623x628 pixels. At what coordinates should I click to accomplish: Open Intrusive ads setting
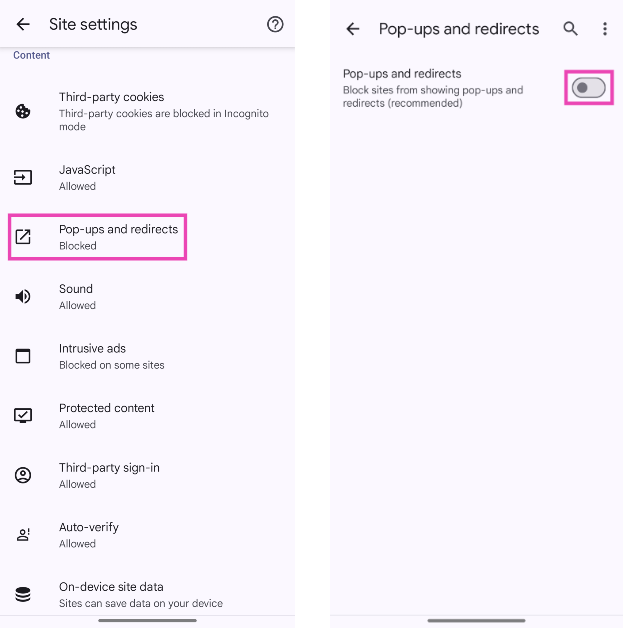click(x=110, y=356)
